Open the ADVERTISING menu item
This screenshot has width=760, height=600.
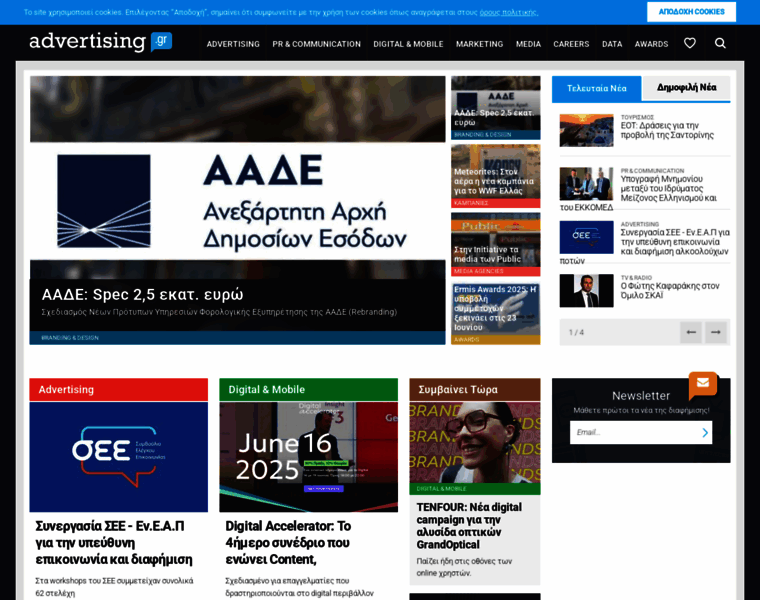[x=233, y=44]
